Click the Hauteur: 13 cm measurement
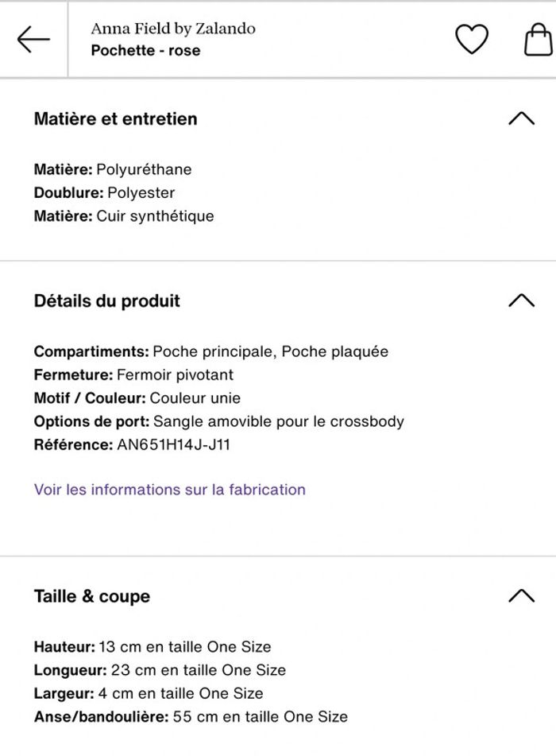The height and width of the screenshot is (756, 556). 152,647
